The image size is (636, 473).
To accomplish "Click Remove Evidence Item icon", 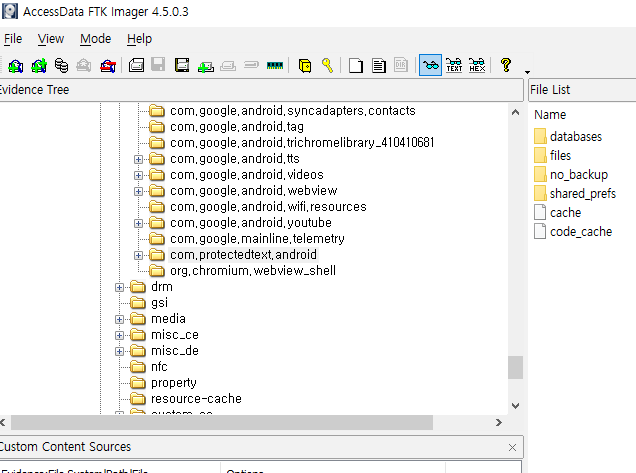I will click(84, 65).
